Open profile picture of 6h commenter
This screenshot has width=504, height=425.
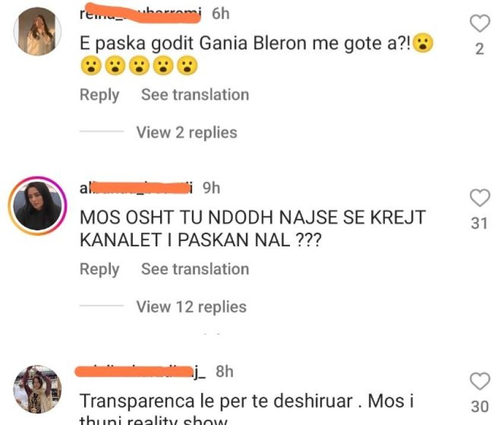[37, 31]
